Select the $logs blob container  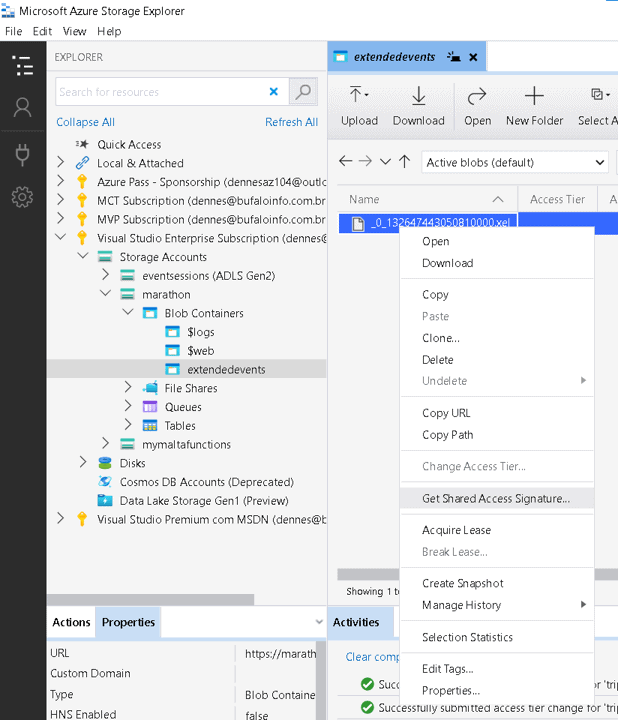coord(200,332)
